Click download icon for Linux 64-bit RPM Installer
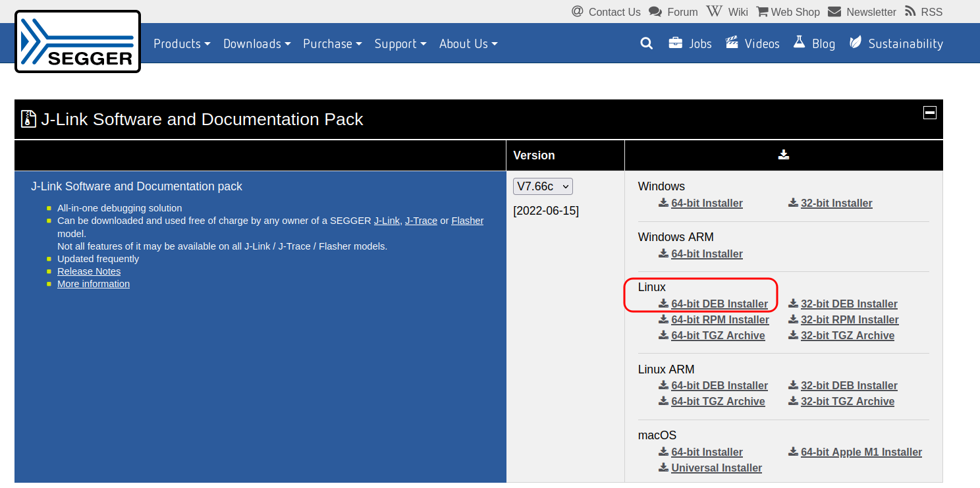980x488 pixels. coord(664,319)
